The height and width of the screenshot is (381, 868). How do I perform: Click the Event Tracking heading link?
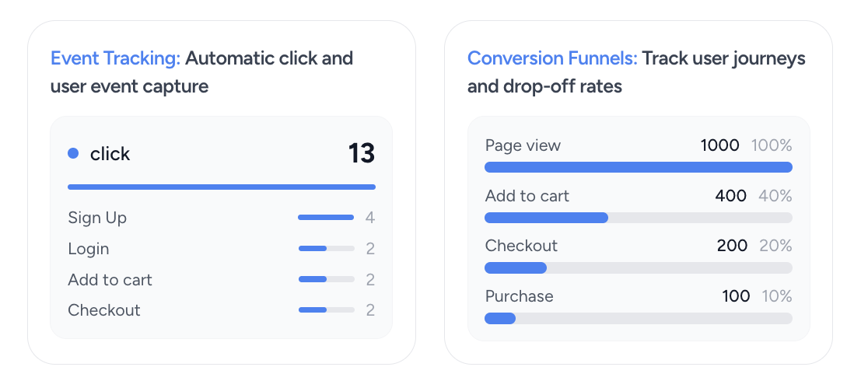pyautogui.click(x=115, y=58)
